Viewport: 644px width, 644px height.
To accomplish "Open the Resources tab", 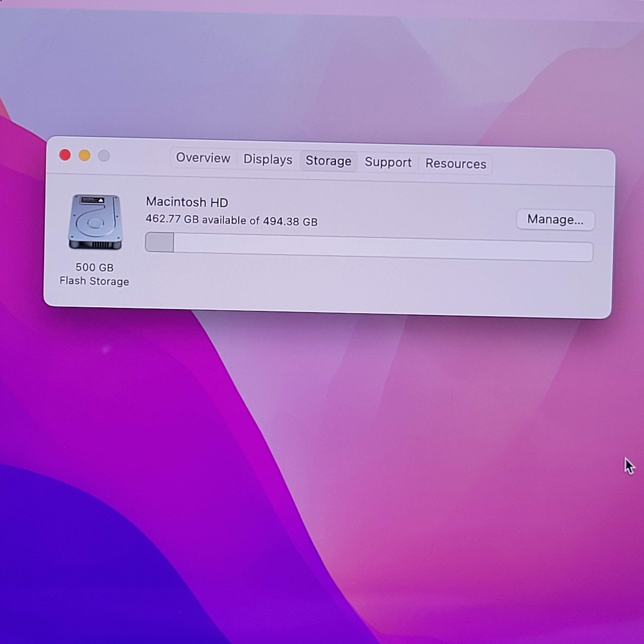I will pos(456,164).
